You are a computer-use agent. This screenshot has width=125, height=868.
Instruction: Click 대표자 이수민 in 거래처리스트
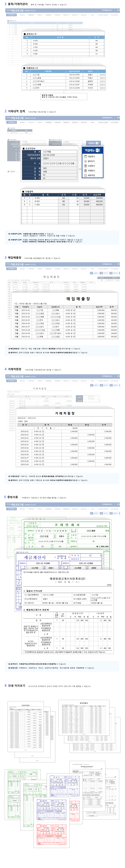pyautogui.click(x=90, y=88)
